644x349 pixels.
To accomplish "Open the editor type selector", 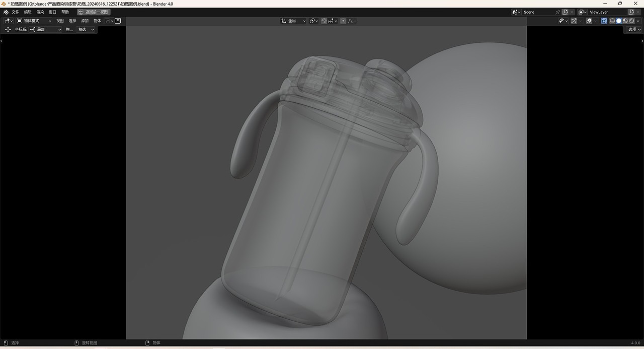I will [9, 21].
